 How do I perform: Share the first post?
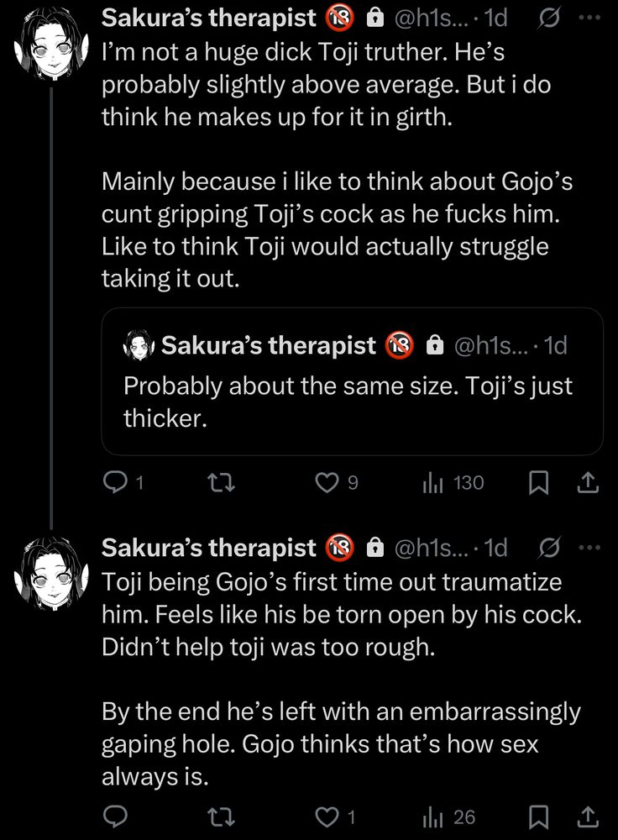(589, 482)
